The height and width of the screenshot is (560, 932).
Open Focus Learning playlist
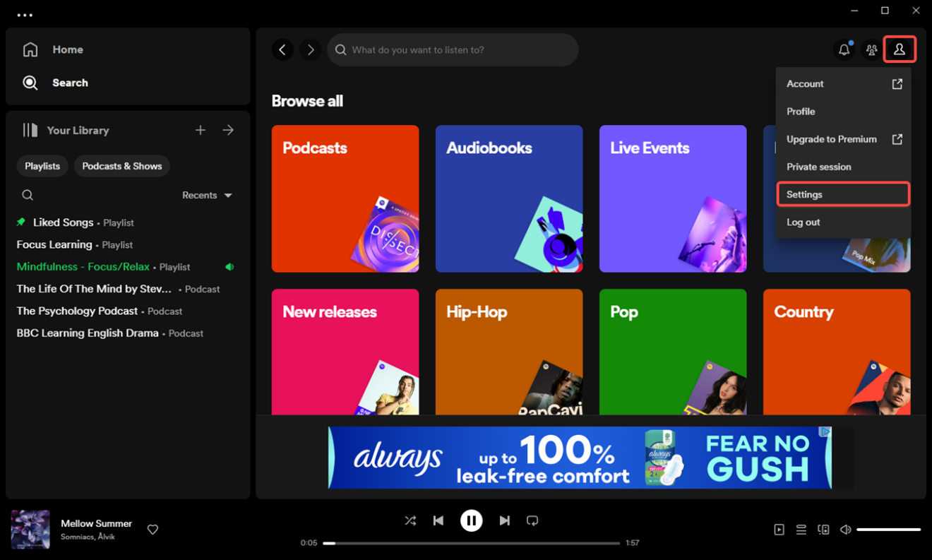click(128, 244)
